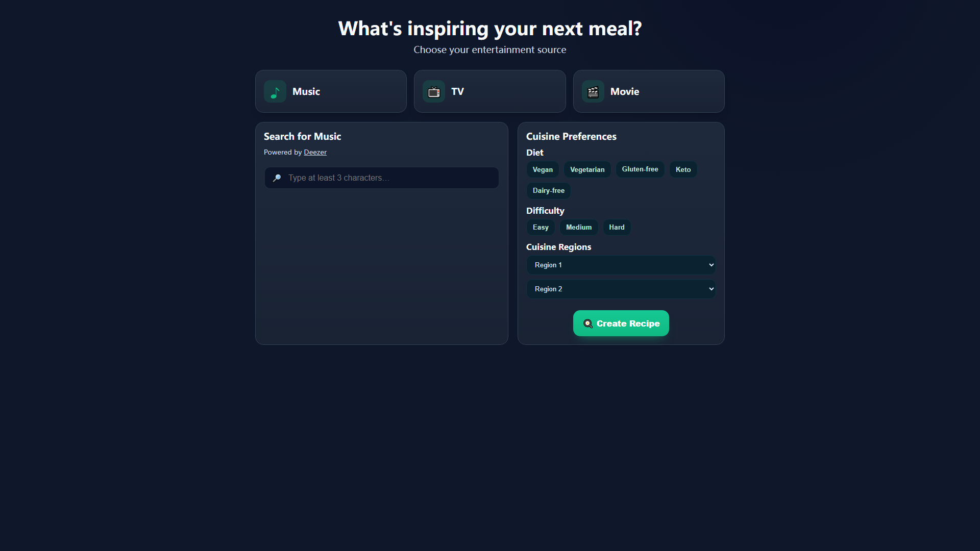Toggle the Dairy-free diet chip

[x=549, y=191]
